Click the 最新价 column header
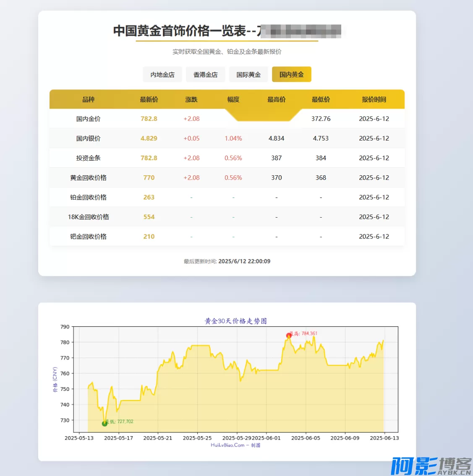This screenshot has height=476, width=473. tap(149, 99)
